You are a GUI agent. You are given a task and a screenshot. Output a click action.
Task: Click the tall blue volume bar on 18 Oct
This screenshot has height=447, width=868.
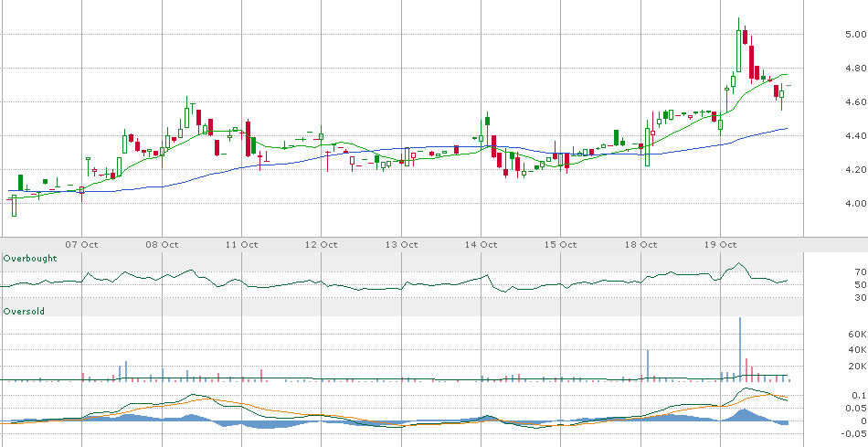[x=648, y=366]
